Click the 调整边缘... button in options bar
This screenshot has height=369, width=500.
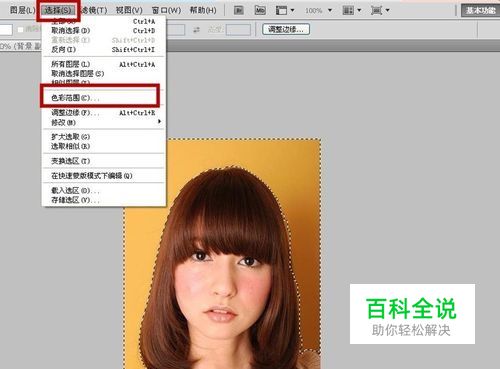(286, 29)
